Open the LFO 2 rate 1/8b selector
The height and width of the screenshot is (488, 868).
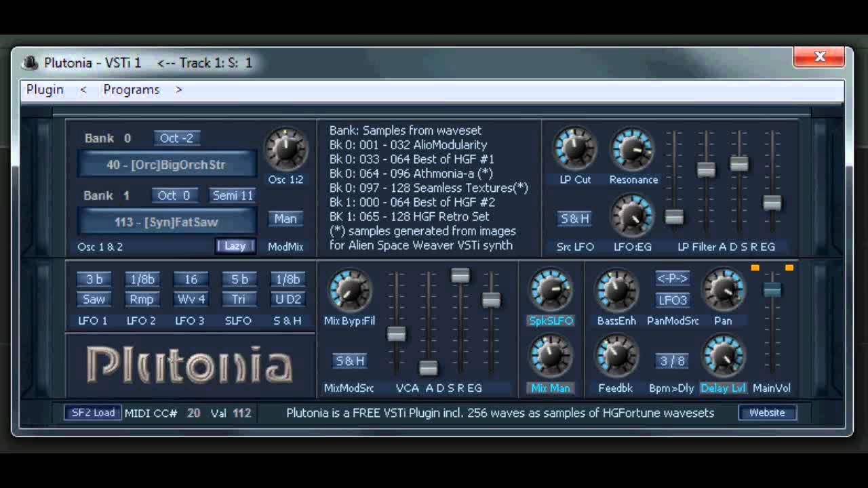coord(142,279)
